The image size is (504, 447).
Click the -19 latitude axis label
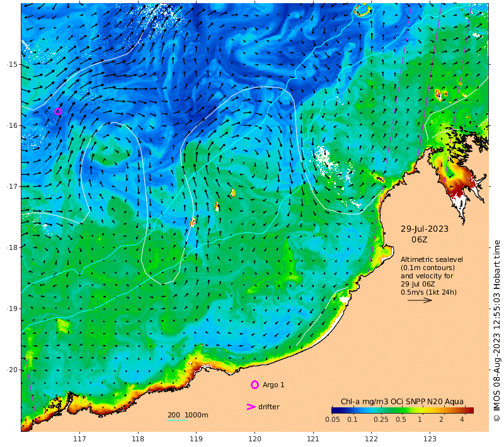click(x=13, y=308)
